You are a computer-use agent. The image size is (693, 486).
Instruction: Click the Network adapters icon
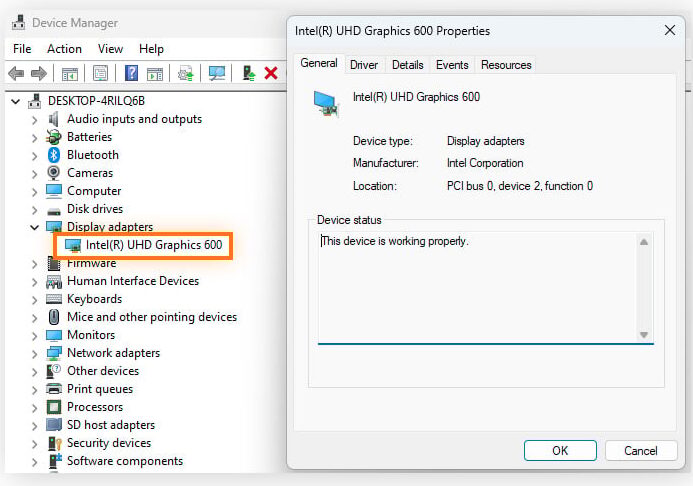[x=53, y=353]
